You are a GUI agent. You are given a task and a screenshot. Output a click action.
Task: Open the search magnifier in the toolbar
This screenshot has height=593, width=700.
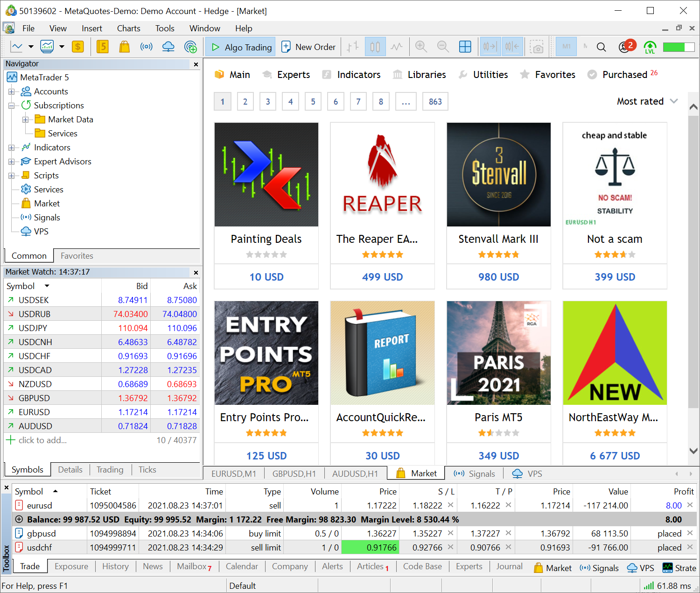[x=601, y=47]
